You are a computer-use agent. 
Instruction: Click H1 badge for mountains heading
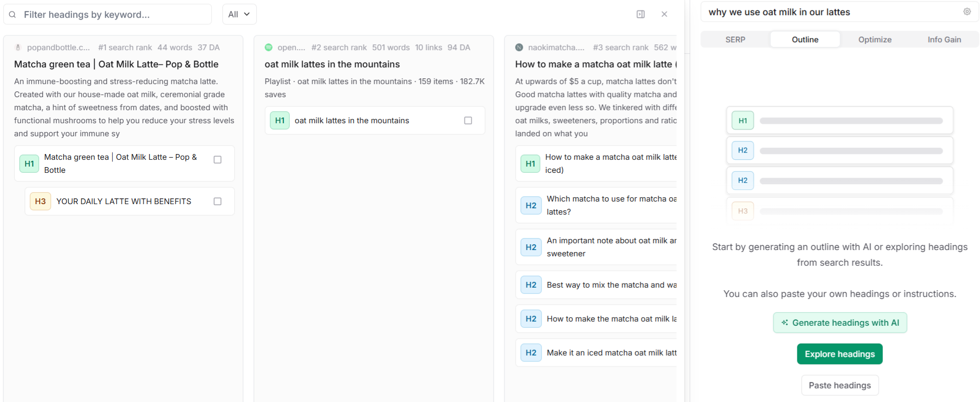pos(280,121)
